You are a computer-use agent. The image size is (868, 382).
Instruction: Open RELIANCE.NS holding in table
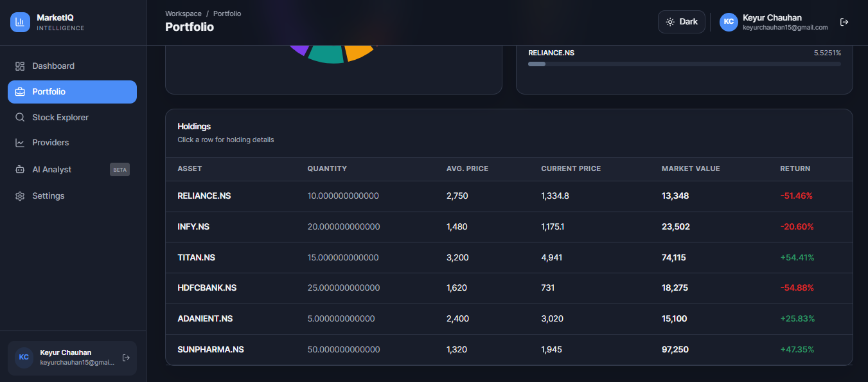click(509, 196)
